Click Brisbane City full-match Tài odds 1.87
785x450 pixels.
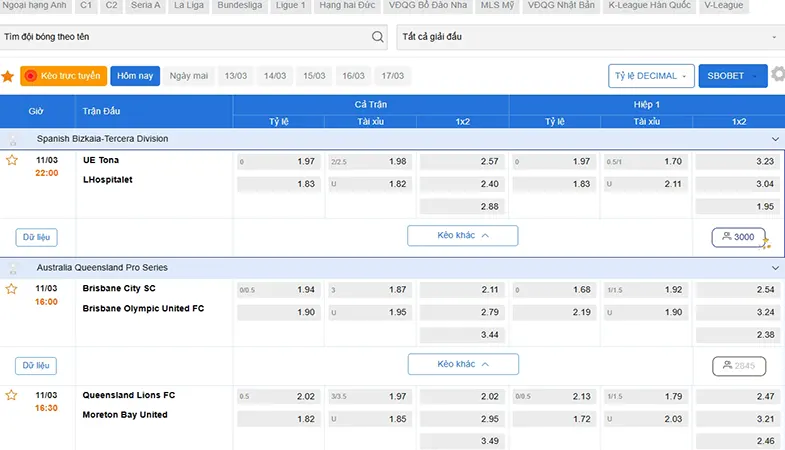pyautogui.click(x=370, y=290)
